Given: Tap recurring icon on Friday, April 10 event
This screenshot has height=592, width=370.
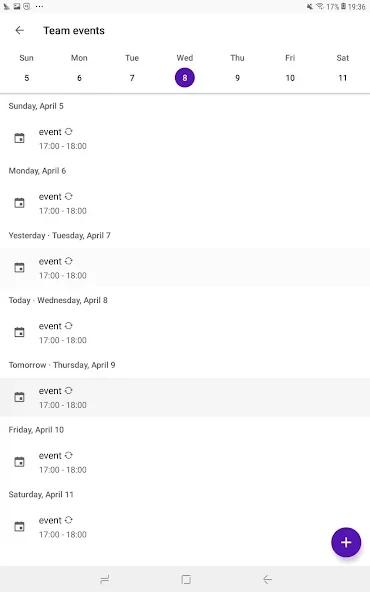Looking at the screenshot, I should (68, 455).
